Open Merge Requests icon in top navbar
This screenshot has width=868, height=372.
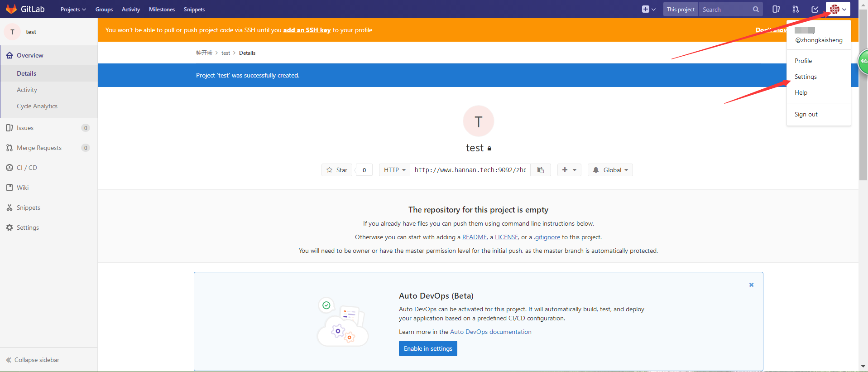(x=796, y=9)
